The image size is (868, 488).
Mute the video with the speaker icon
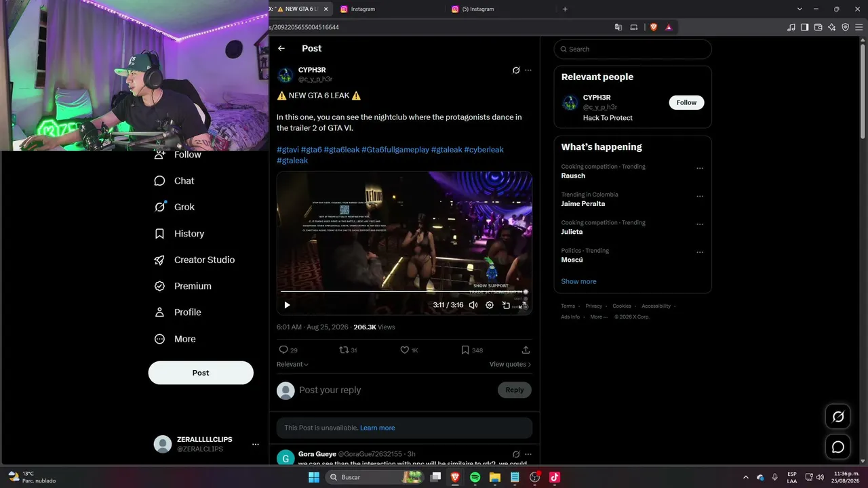point(473,305)
